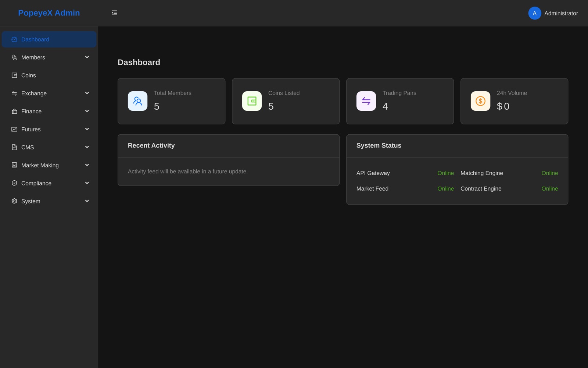Click the CMS document icon in sidebar

click(x=14, y=147)
